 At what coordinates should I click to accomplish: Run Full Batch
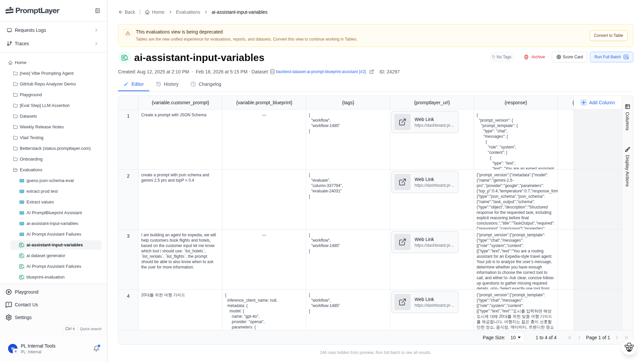611,57
